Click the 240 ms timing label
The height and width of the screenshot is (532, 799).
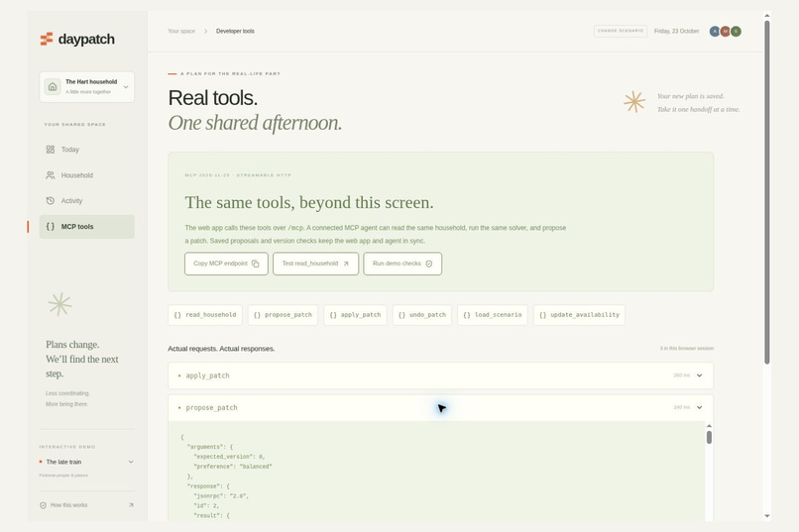(681, 407)
